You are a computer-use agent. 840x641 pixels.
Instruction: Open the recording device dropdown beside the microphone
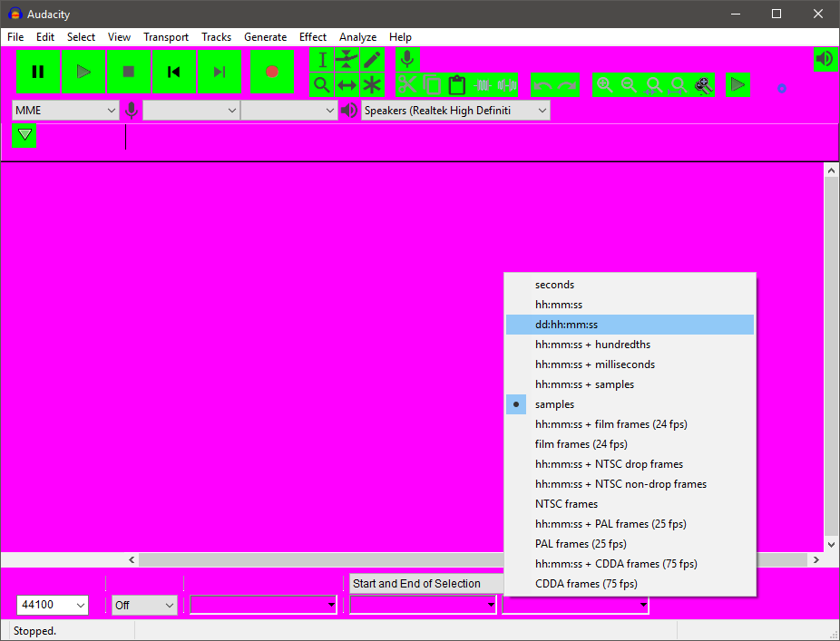190,111
